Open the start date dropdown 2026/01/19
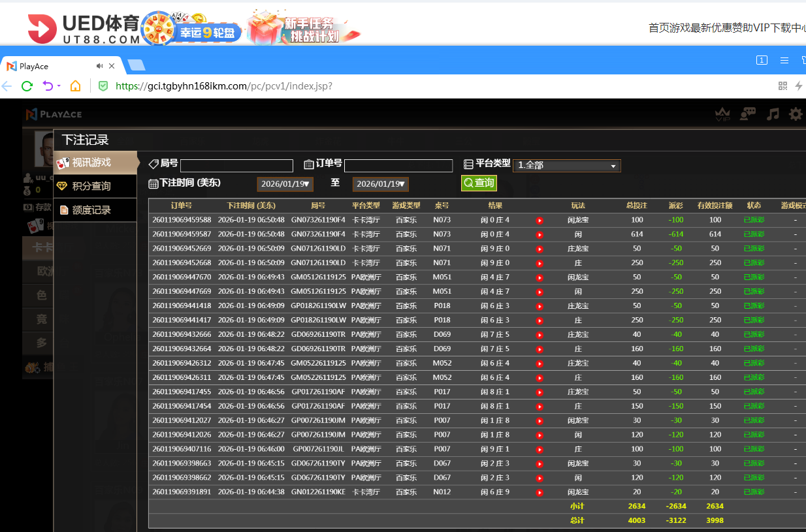This screenshot has height=532, width=806. click(x=285, y=184)
